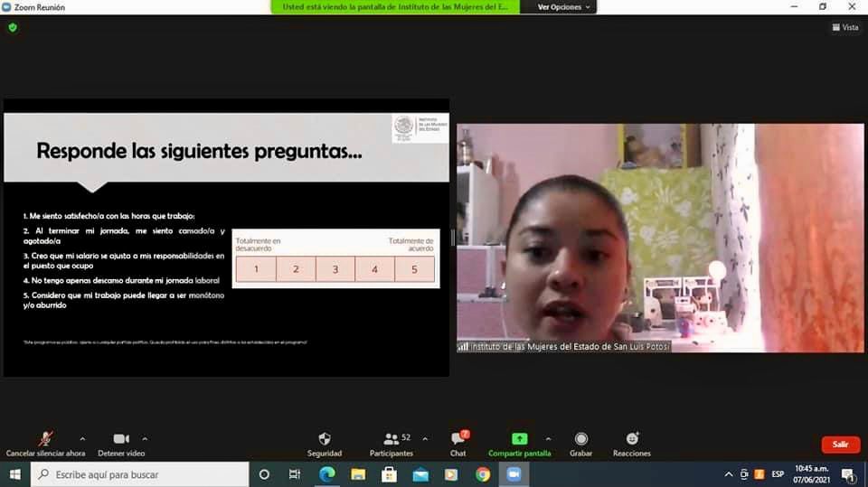The width and height of the screenshot is (868, 487).
Task: Start recording with the Grabar button
Action: pyautogui.click(x=580, y=440)
